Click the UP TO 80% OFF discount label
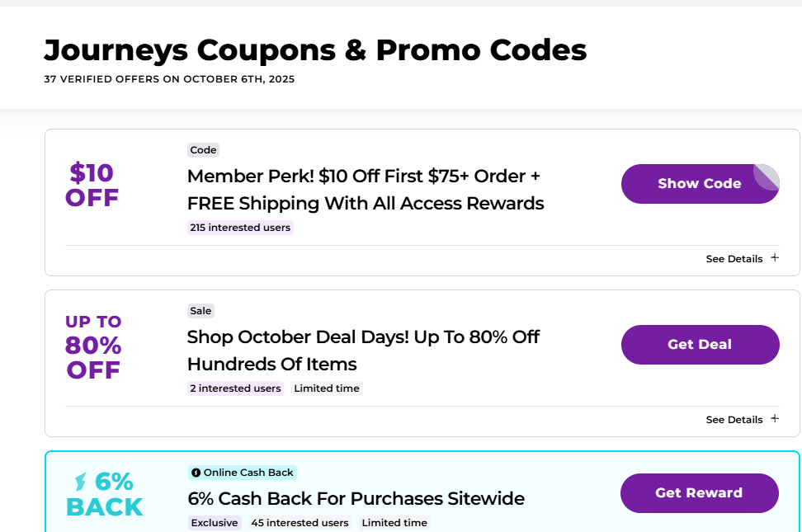Image resolution: width=802 pixels, height=532 pixels. 93,347
